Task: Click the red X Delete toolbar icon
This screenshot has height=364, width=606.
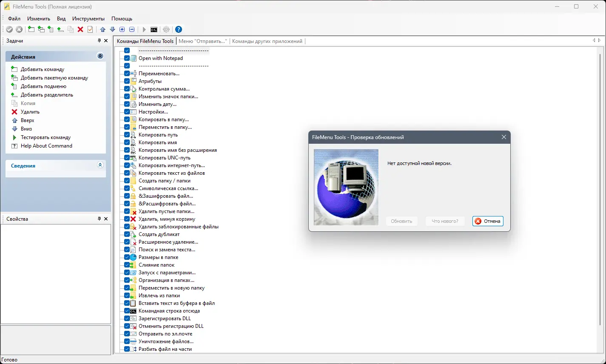Action: (x=80, y=29)
